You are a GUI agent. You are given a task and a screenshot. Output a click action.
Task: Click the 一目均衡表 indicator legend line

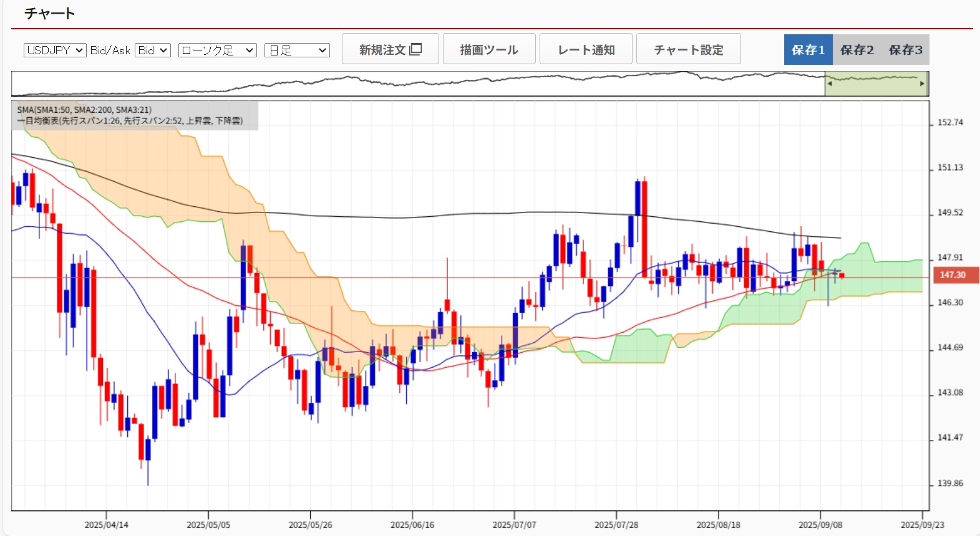(x=130, y=121)
